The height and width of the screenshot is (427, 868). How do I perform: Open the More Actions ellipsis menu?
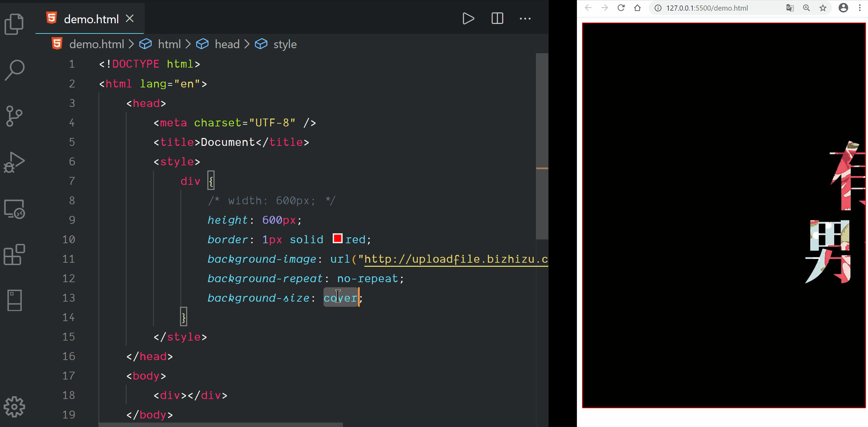coord(525,18)
